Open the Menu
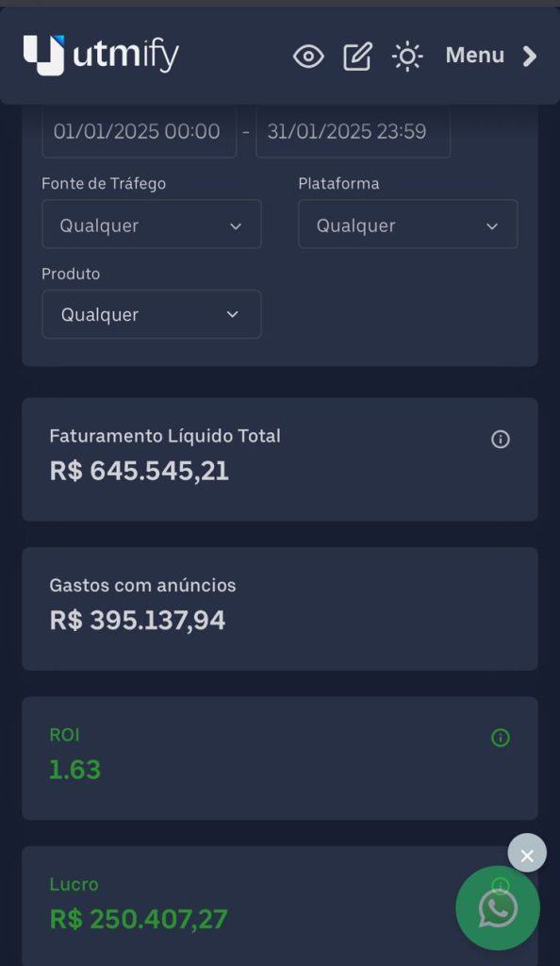This screenshot has height=966, width=560. coord(474,56)
